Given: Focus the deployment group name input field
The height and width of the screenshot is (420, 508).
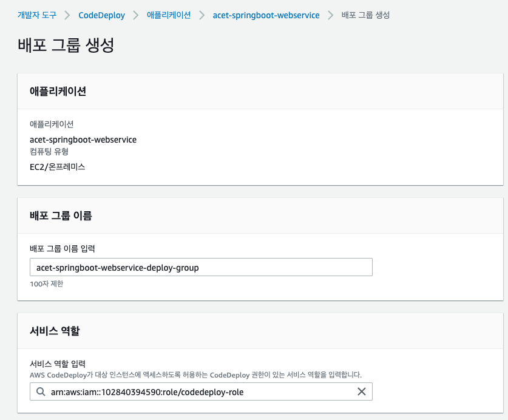Looking at the screenshot, I should (201, 267).
